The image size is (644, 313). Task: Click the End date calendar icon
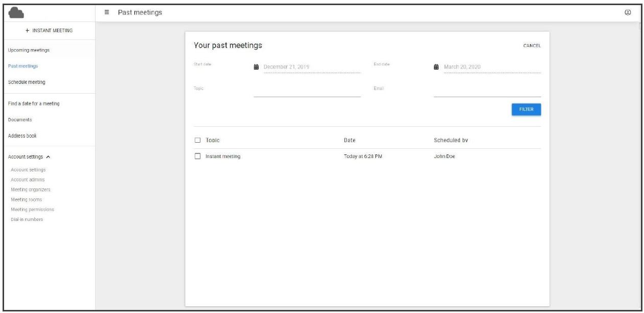coord(436,67)
